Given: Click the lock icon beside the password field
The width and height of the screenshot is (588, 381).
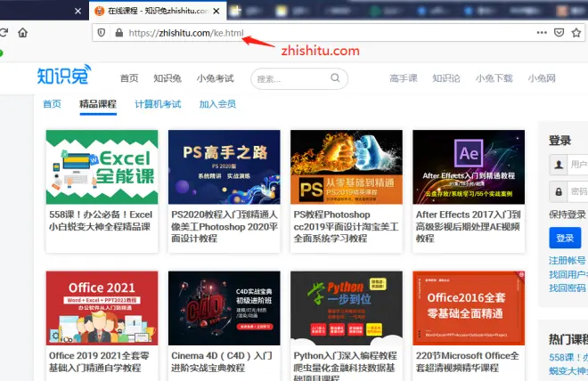Looking at the screenshot, I should [x=559, y=191].
